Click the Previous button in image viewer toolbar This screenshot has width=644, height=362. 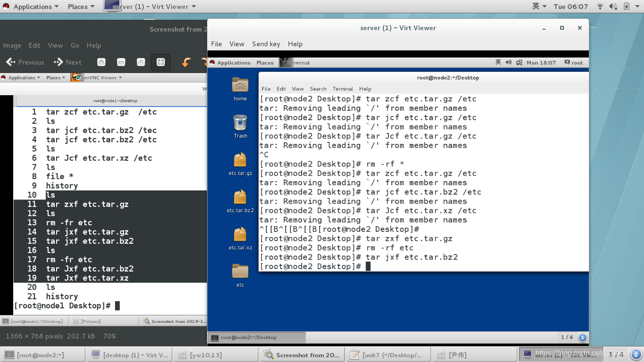(25, 62)
